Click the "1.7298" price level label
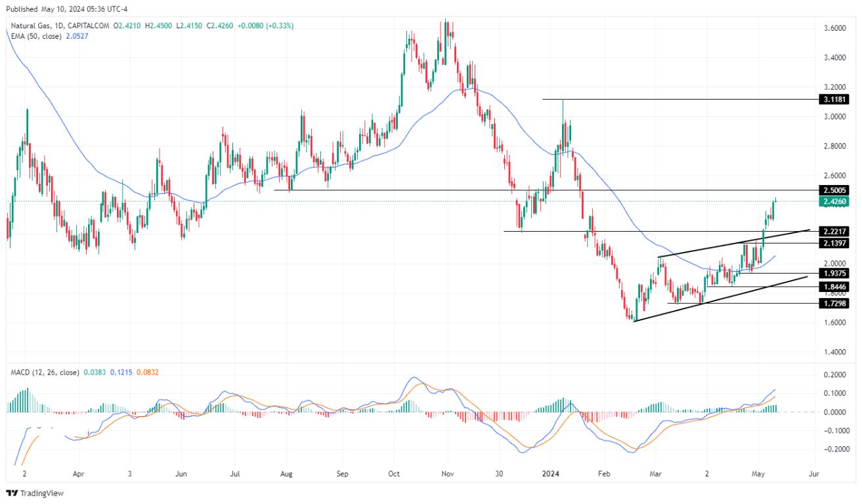This screenshot has width=862, height=504. pyautogui.click(x=835, y=303)
